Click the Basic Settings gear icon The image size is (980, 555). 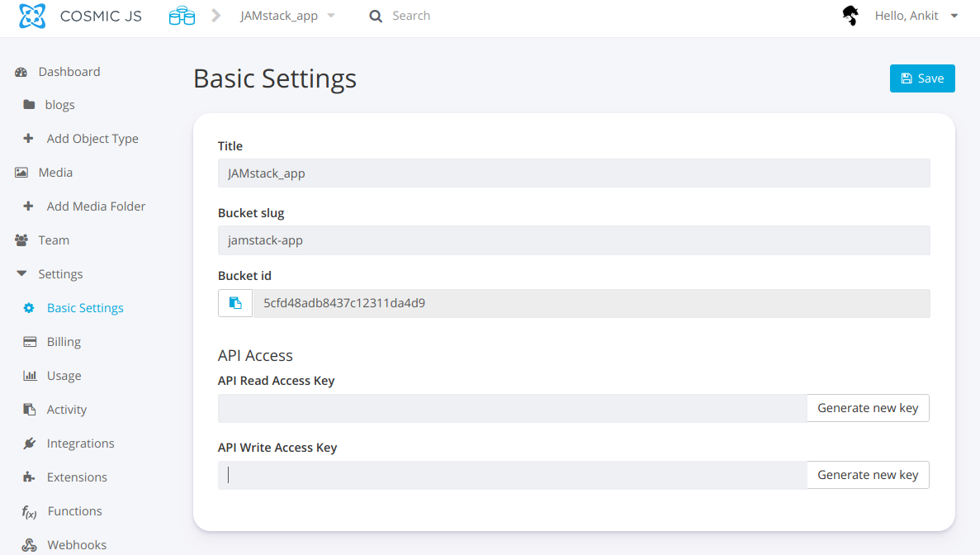[29, 307]
